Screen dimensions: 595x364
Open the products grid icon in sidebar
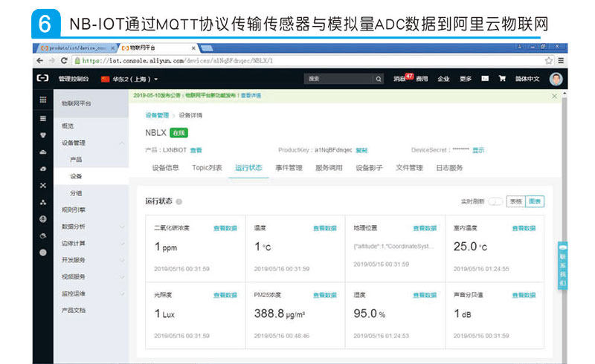point(43,100)
